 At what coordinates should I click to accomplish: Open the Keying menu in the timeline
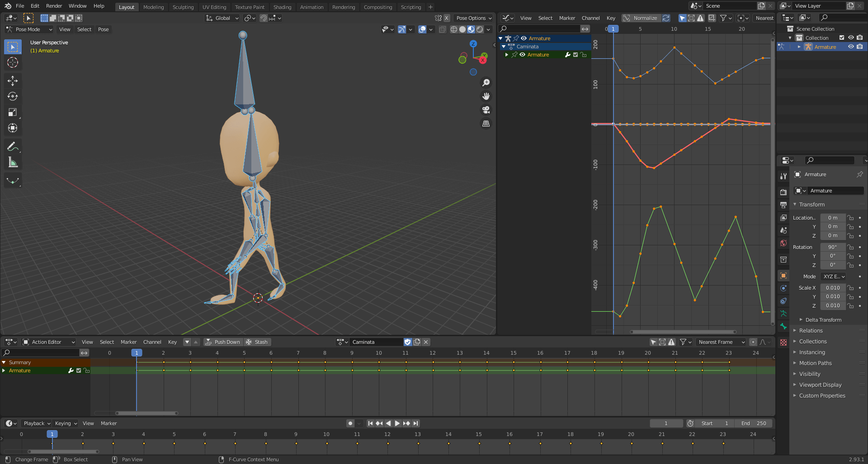[x=66, y=423]
